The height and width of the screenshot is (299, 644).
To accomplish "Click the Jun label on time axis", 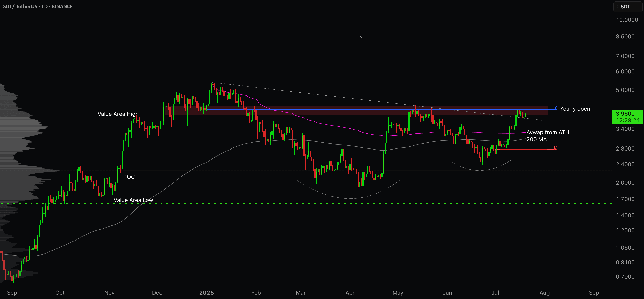I will tap(447, 293).
